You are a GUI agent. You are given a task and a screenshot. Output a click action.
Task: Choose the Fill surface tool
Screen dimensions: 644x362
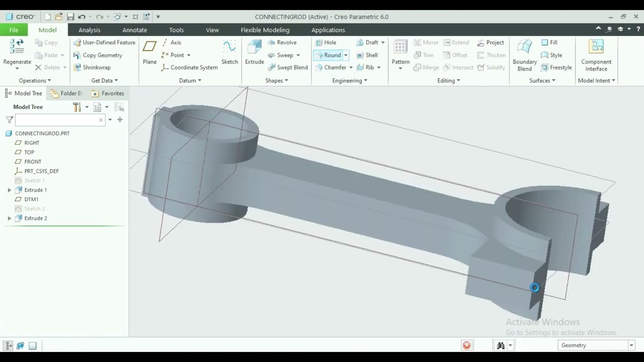point(549,43)
